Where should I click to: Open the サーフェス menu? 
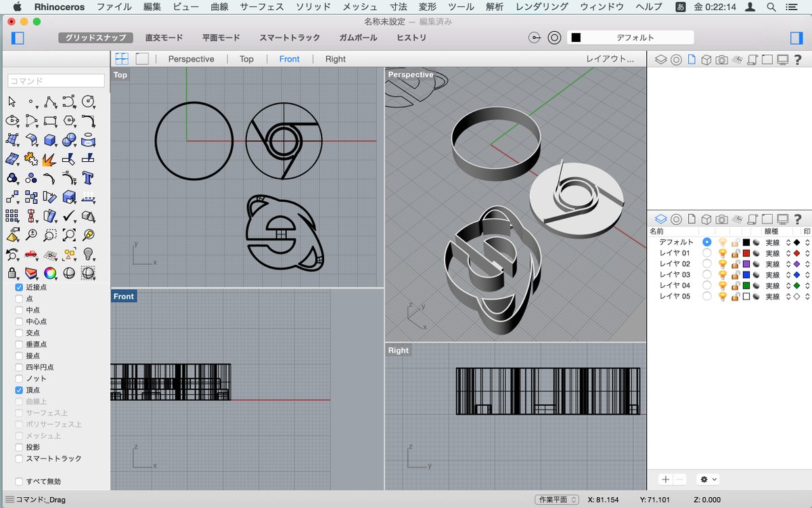coord(261,7)
